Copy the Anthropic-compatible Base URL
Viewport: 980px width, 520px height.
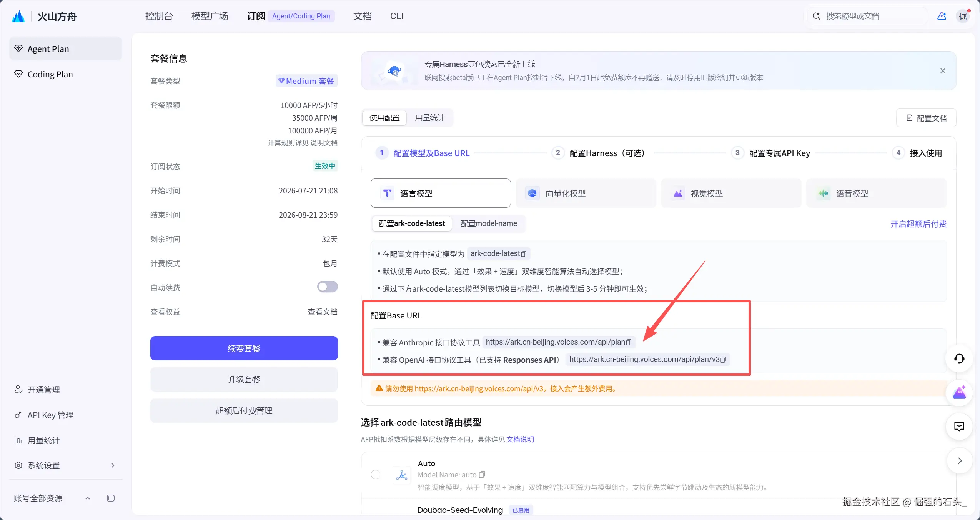coord(629,342)
